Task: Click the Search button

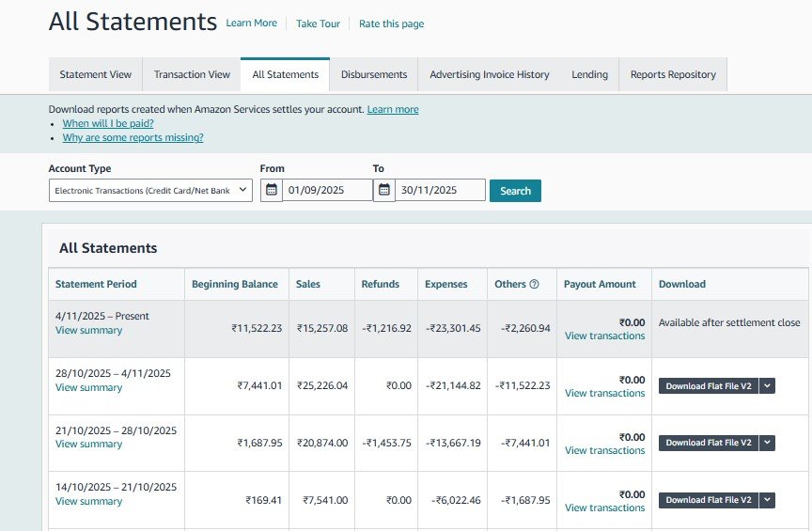Action: point(515,191)
